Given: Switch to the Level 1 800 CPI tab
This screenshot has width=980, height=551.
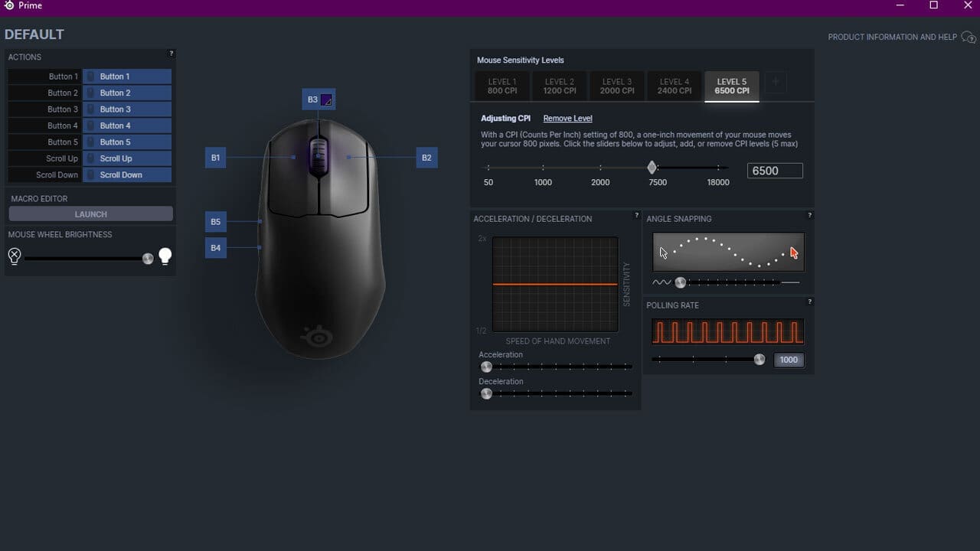Looking at the screenshot, I should coord(501,86).
